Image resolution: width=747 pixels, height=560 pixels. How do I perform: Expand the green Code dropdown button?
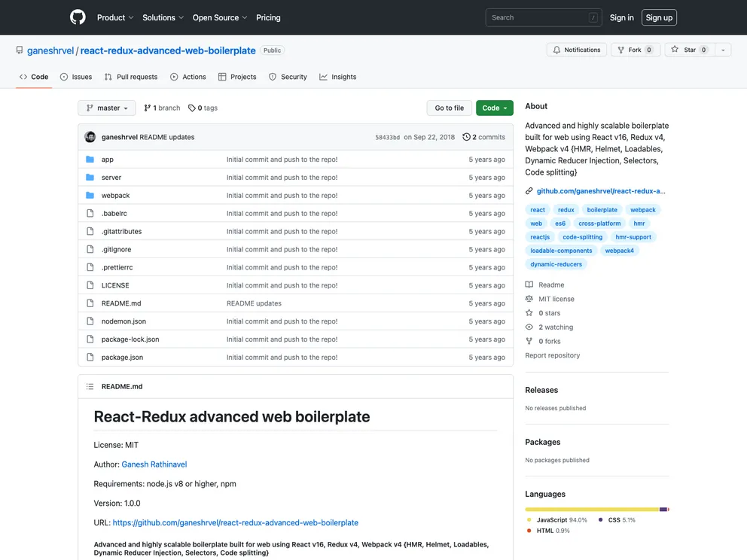tap(494, 108)
